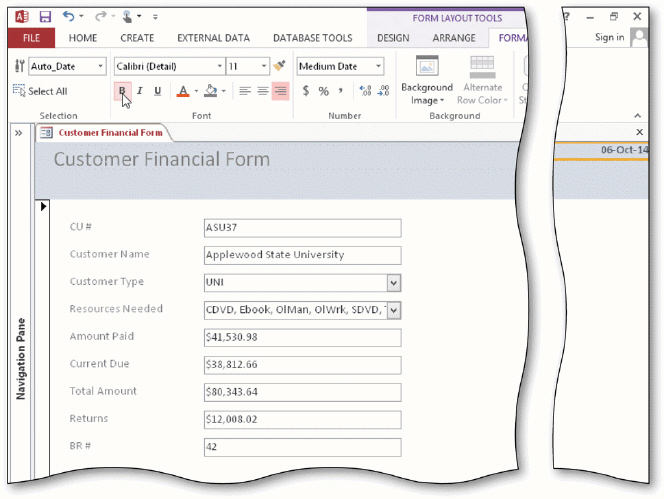This screenshot has width=664, height=499.
Task: Switch to the HOME tab
Action: [x=83, y=38]
